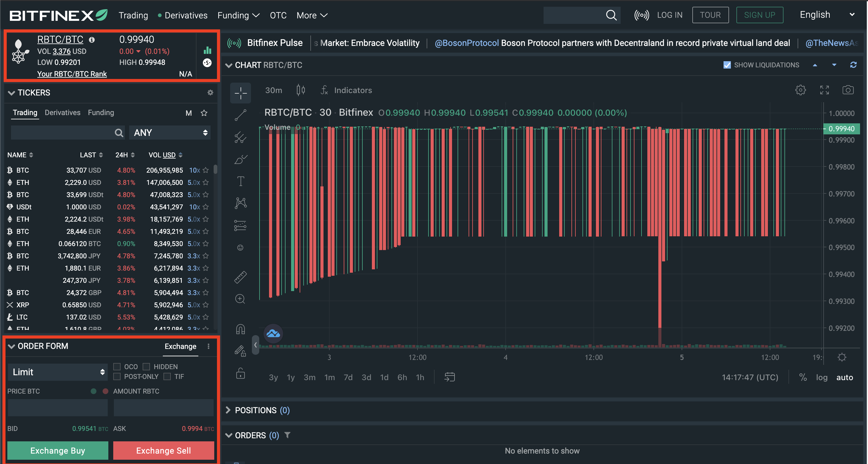This screenshot has width=868, height=464.
Task: Click the Exchange Sell button
Action: pos(163,451)
